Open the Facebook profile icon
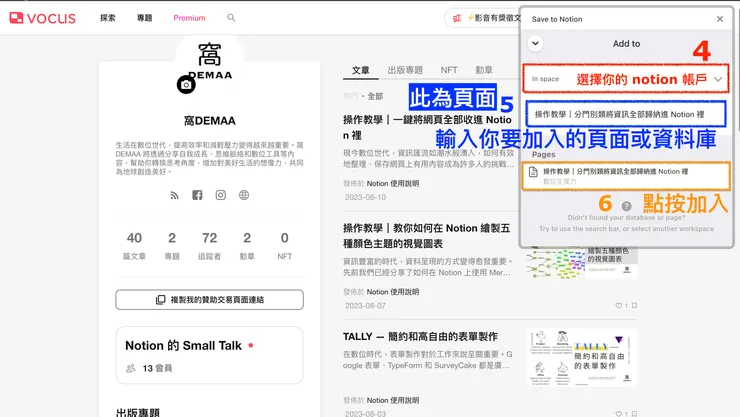 (x=197, y=195)
